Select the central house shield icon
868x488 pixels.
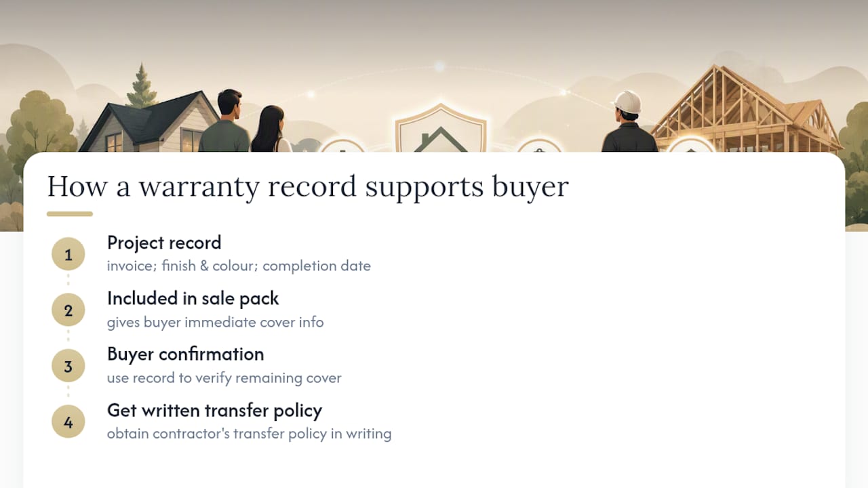pos(441,129)
